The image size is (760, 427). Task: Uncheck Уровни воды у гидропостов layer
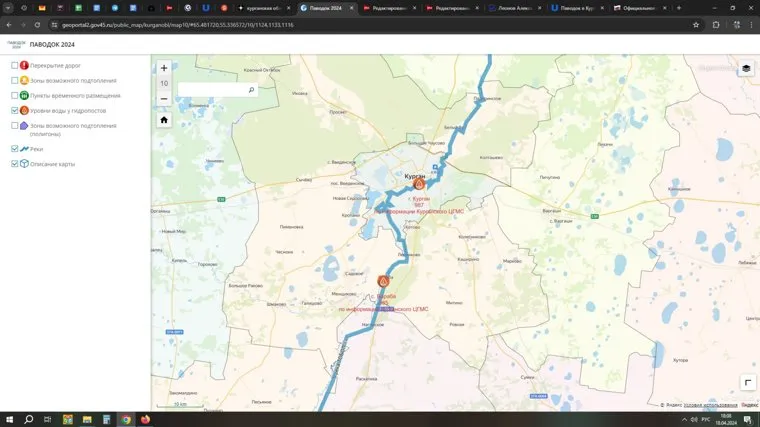[15, 110]
